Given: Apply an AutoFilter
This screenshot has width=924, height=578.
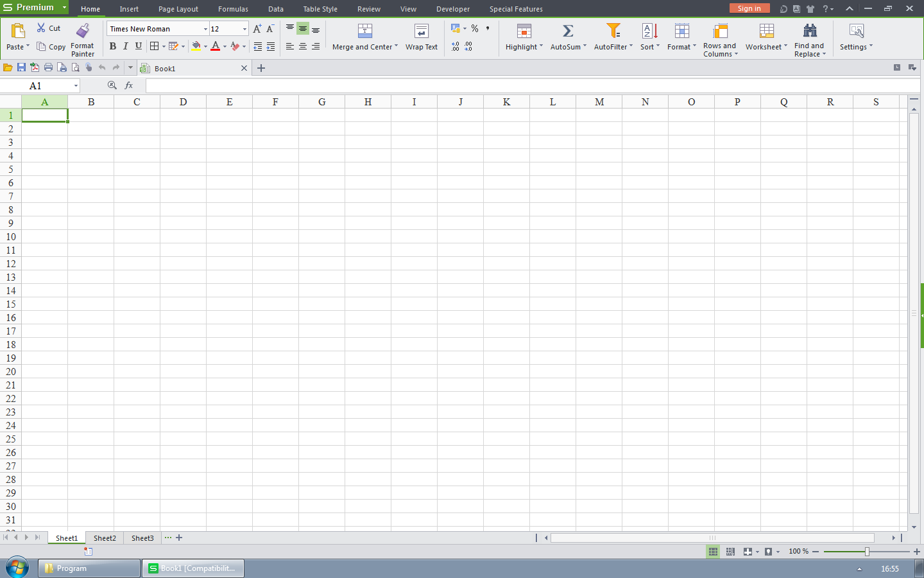Looking at the screenshot, I should (613, 30).
